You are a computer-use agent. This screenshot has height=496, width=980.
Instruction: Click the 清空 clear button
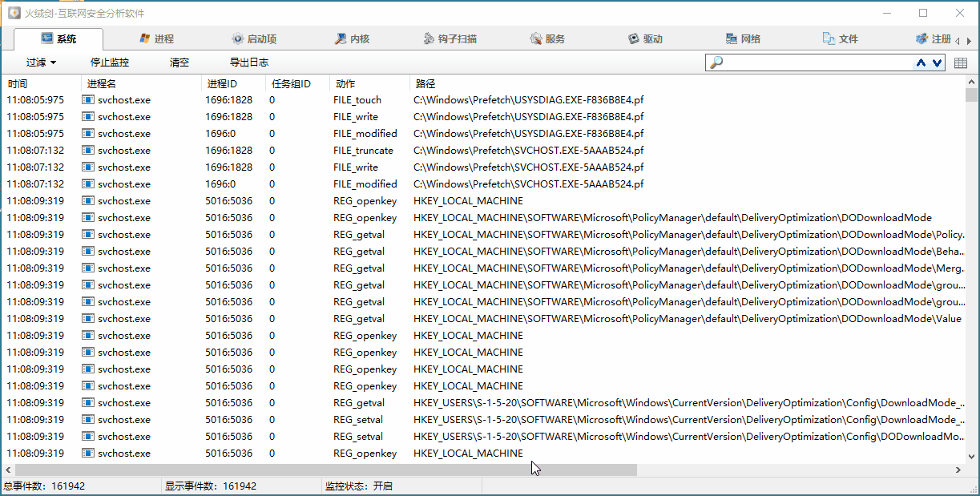(179, 63)
